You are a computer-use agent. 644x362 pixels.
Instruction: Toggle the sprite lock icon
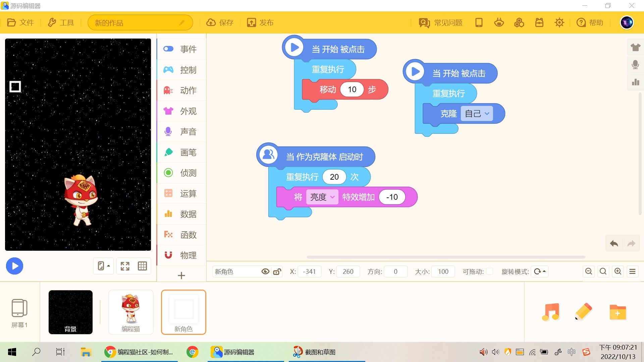click(277, 271)
